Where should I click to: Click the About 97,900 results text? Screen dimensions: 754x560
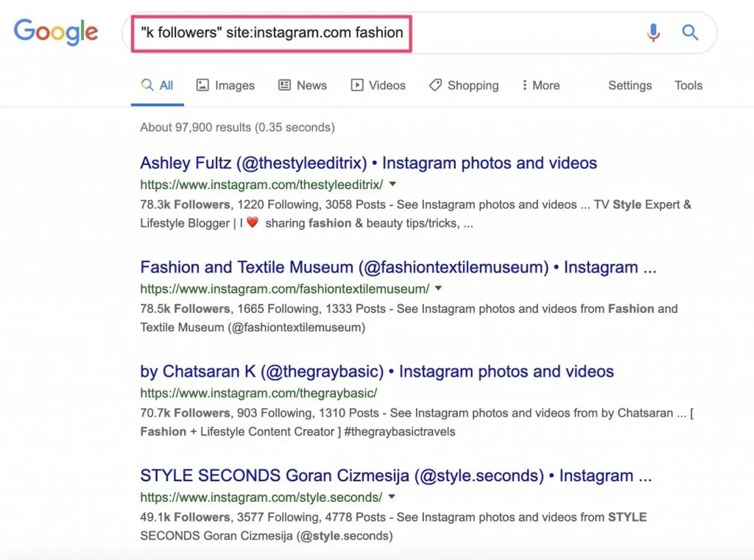tap(238, 127)
